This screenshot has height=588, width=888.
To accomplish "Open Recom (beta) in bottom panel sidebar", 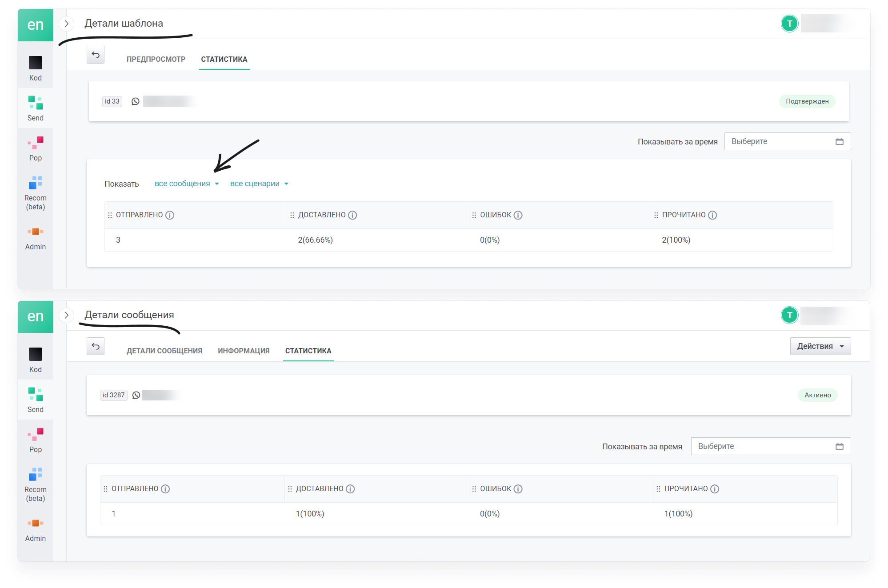I will point(36,484).
